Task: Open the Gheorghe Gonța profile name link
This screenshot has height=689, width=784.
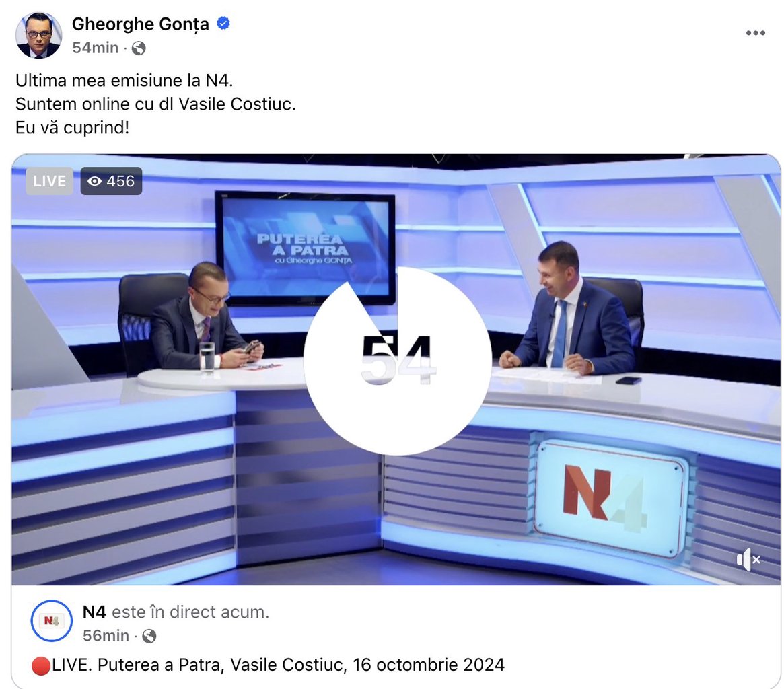Action: click(141, 24)
